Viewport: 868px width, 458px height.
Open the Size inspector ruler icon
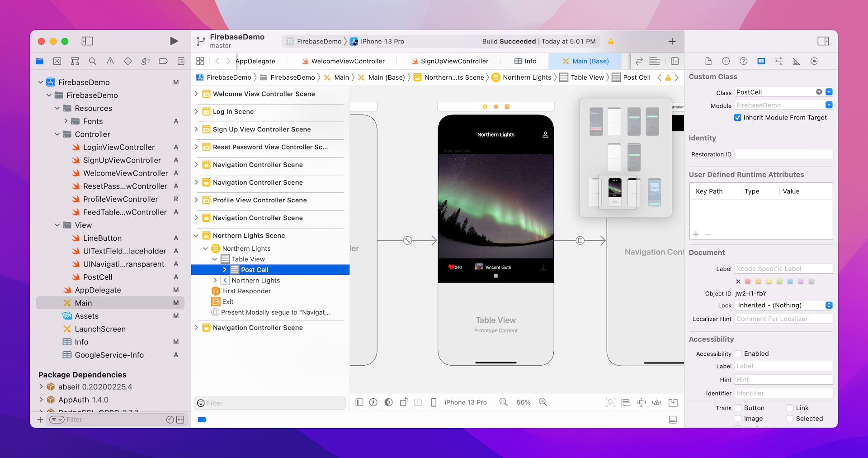(796, 61)
